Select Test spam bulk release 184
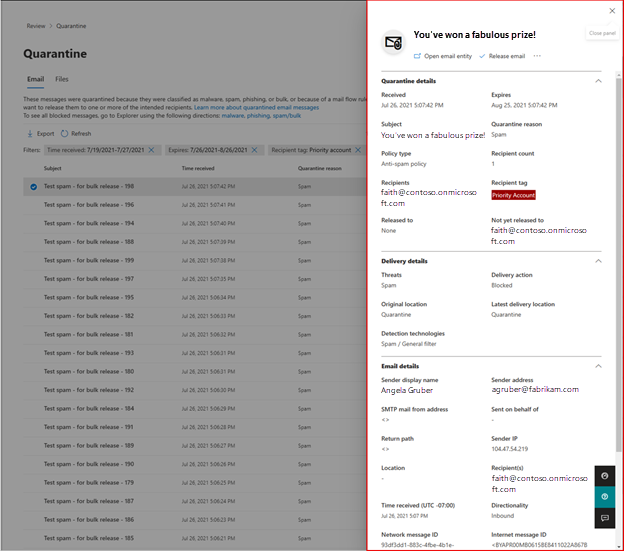The height and width of the screenshot is (551, 638). [x=194, y=409]
